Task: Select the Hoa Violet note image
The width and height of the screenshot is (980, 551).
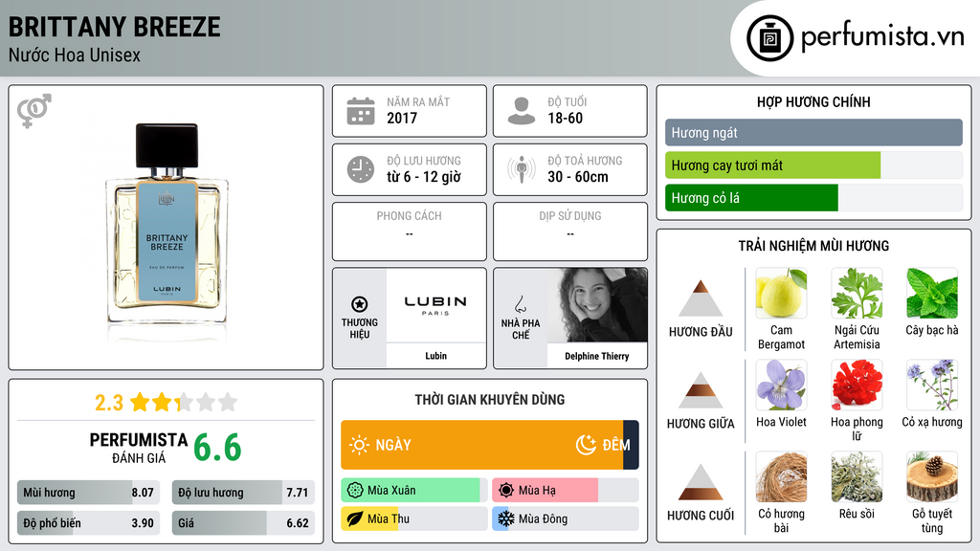Action: 781,385
